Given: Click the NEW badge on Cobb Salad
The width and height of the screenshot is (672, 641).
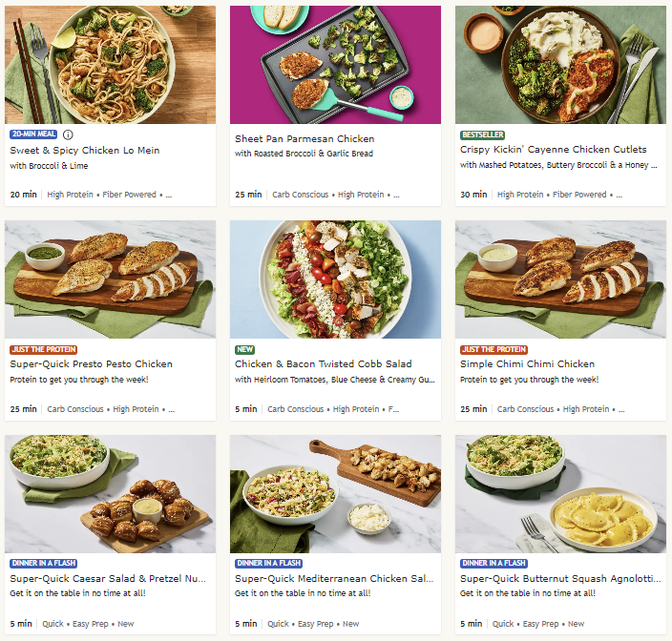Looking at the screenshot, I should pyautogui.click(x=244, y=349).
